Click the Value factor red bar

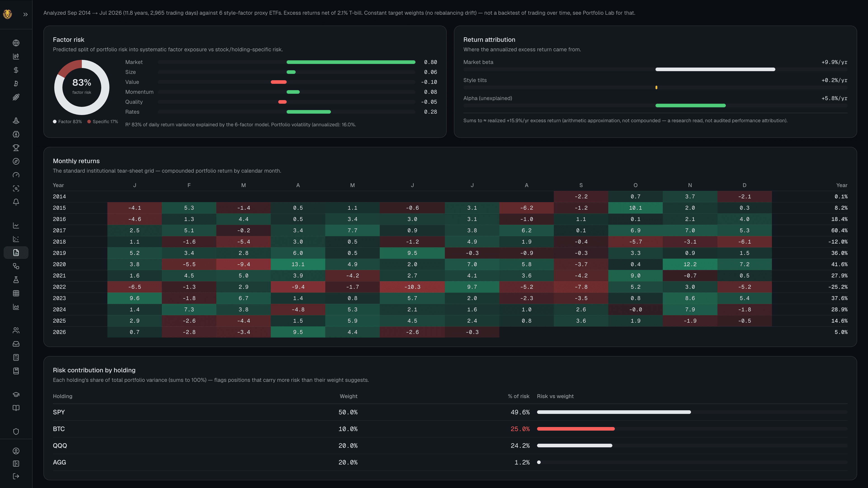tap(279, 82)
